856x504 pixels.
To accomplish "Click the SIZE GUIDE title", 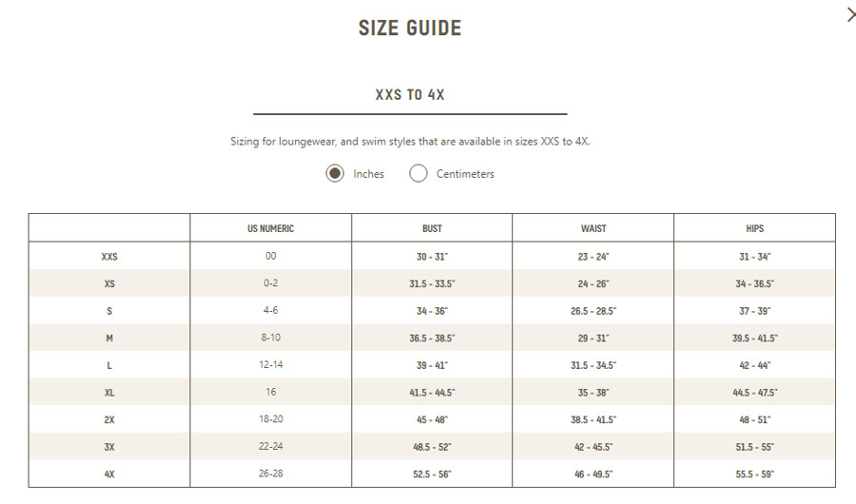I will (410, 28).
